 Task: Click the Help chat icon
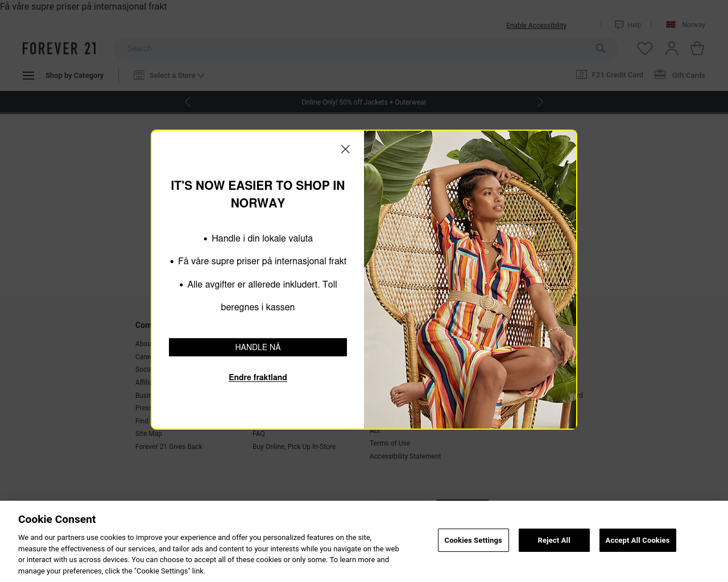619,24
